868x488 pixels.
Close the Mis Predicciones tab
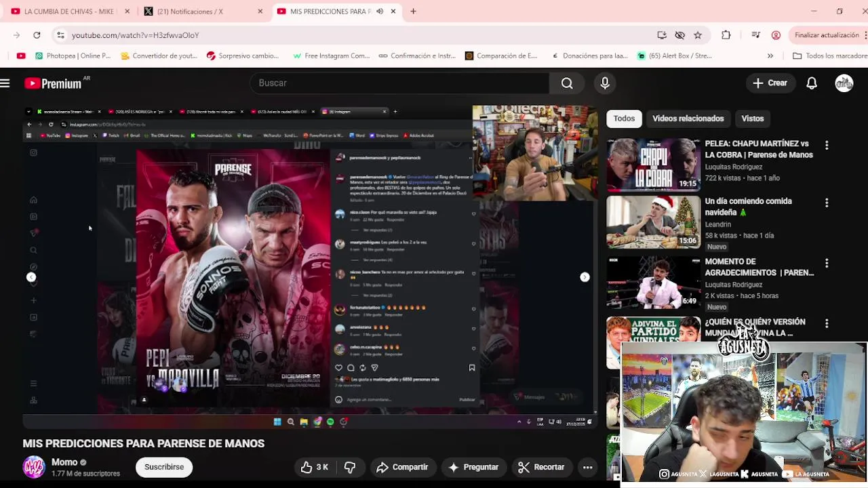393,12
